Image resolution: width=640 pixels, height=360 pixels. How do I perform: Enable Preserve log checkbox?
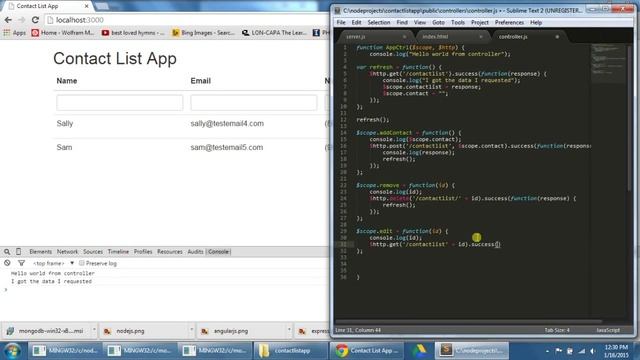click(82, 263)
